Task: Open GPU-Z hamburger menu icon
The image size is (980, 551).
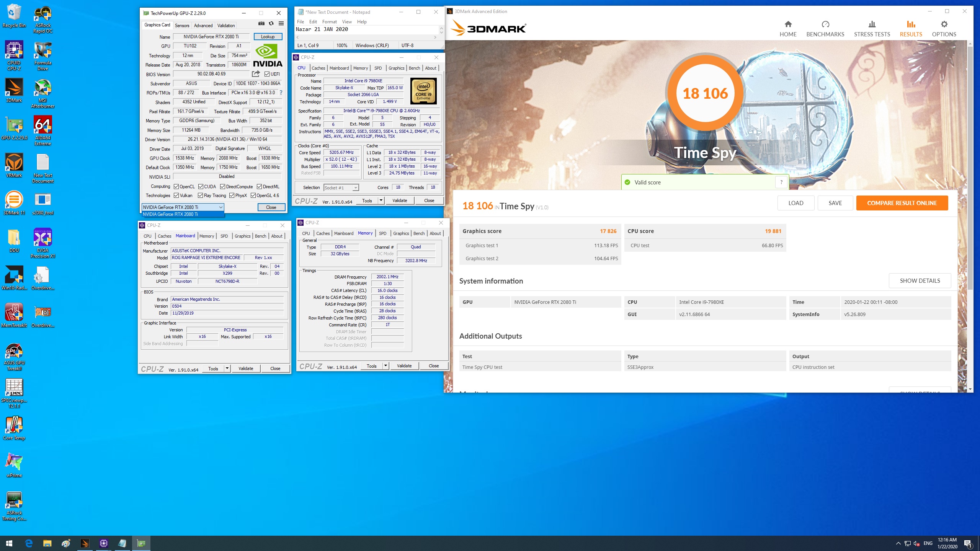Action: pyautogui.click(x=281, y=23)
